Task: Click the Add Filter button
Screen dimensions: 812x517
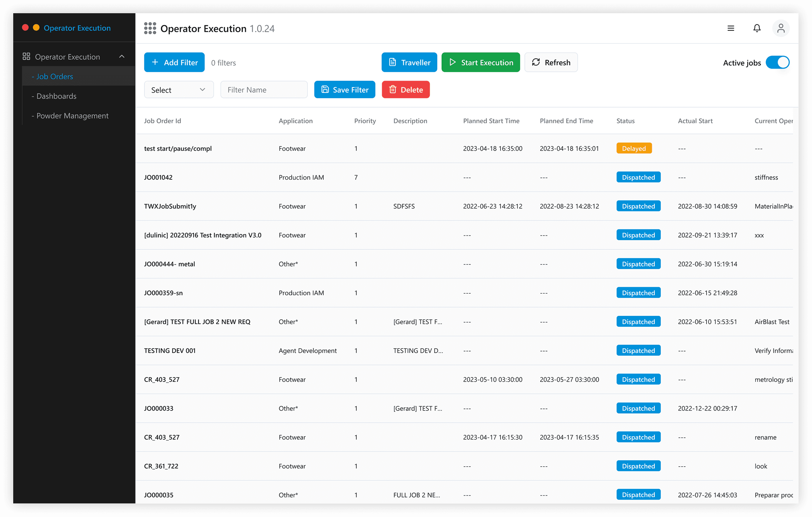Action: coord(174,62)
